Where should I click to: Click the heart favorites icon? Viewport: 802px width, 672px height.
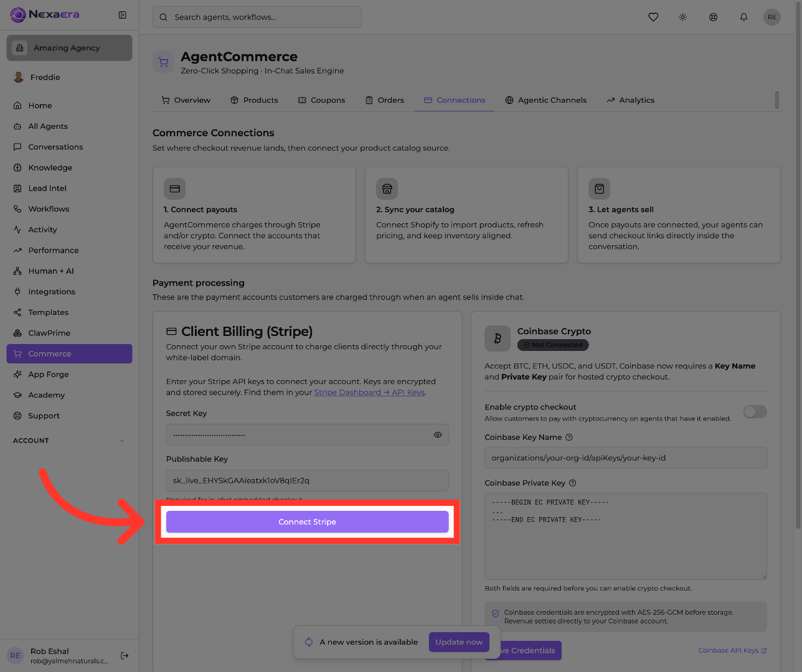click(x=653, y=17)
